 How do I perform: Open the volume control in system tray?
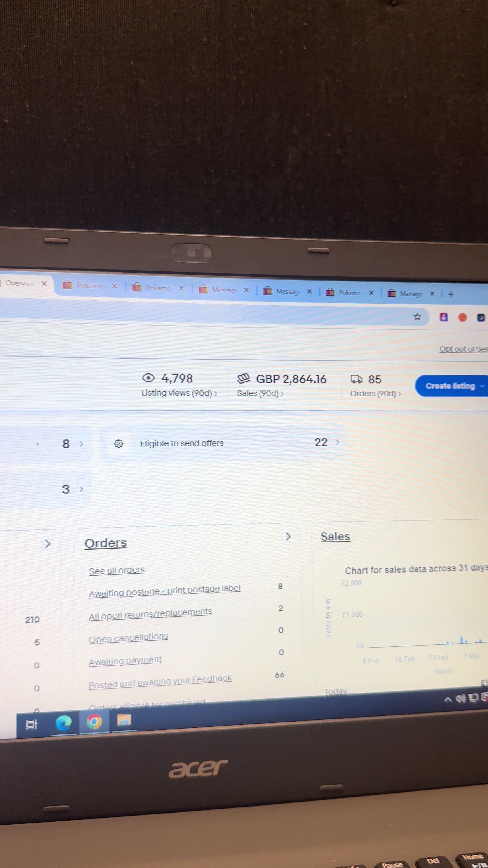tap(460, 699)
